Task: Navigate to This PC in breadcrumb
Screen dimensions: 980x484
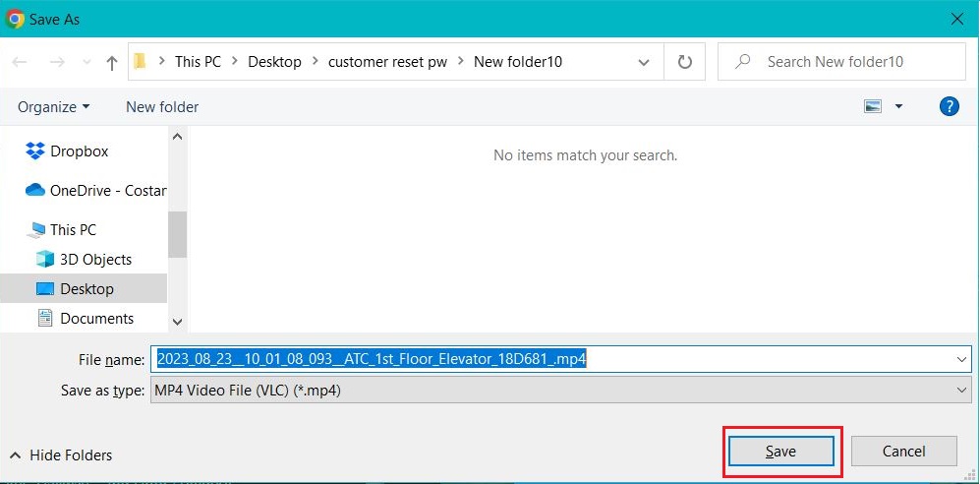Action: tap(198, 62)
